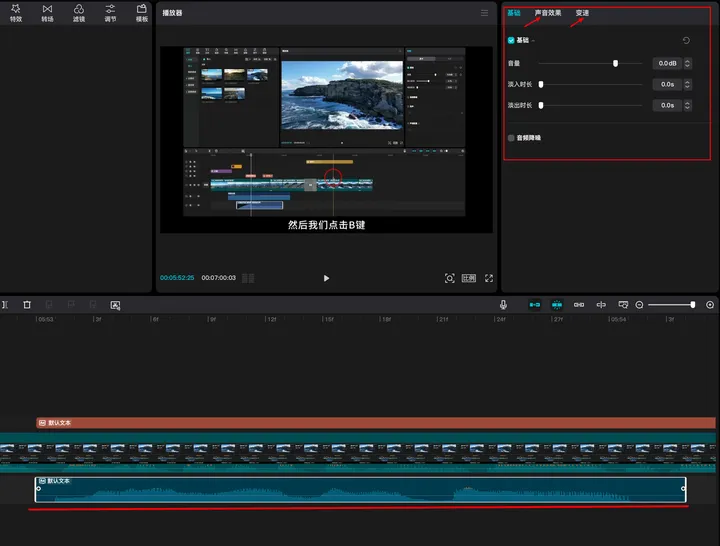
Task: Reset the 基础 audio settings
Action: (x=685, y=41)
